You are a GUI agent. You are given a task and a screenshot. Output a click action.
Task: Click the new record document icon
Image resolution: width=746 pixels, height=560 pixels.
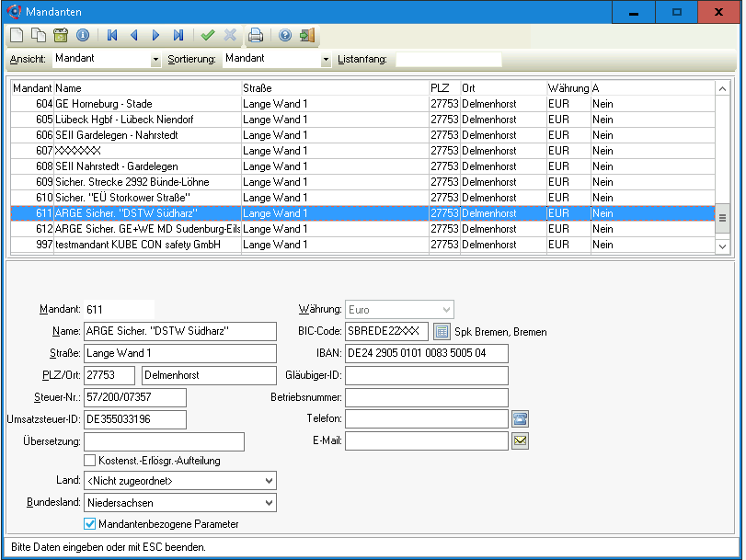coord(17,36)
